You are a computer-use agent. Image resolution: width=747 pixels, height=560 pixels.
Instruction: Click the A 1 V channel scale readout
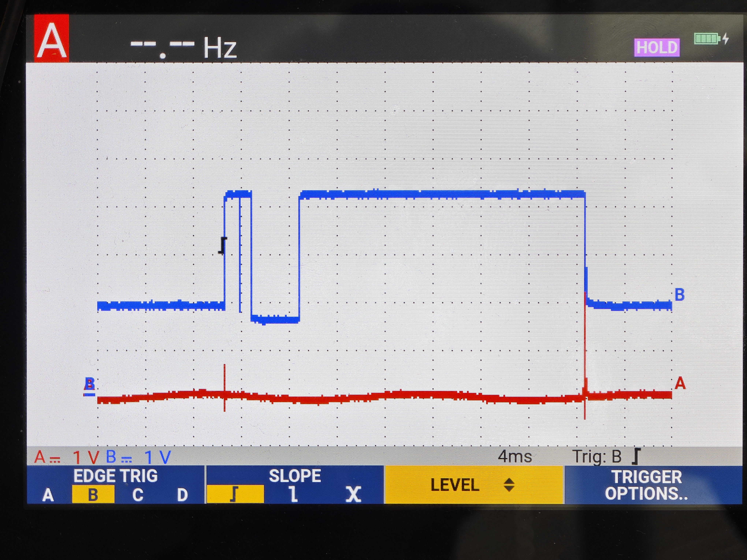66,457
